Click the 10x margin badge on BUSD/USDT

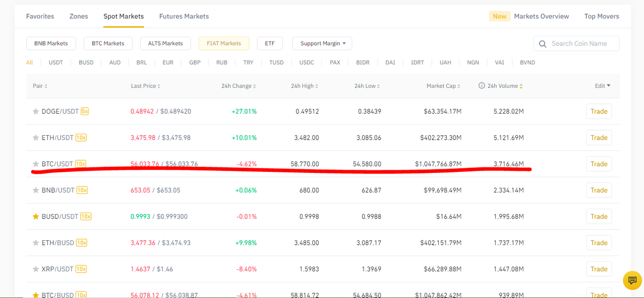(86, 217)
